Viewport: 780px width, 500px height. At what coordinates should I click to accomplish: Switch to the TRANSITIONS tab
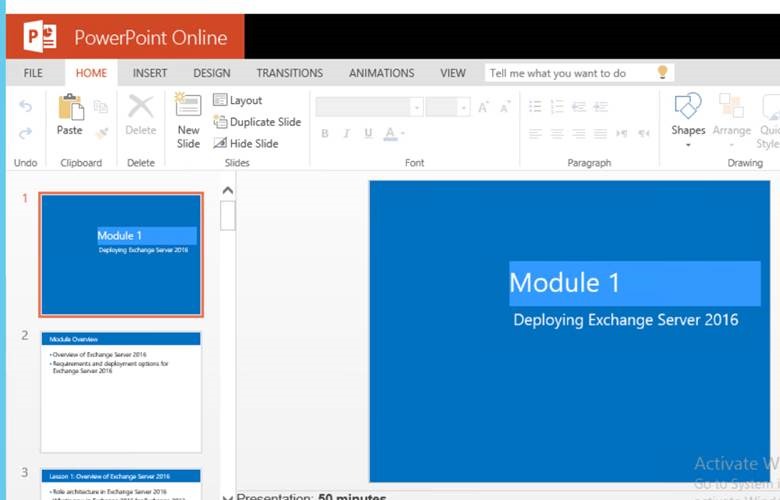[290, 73]
